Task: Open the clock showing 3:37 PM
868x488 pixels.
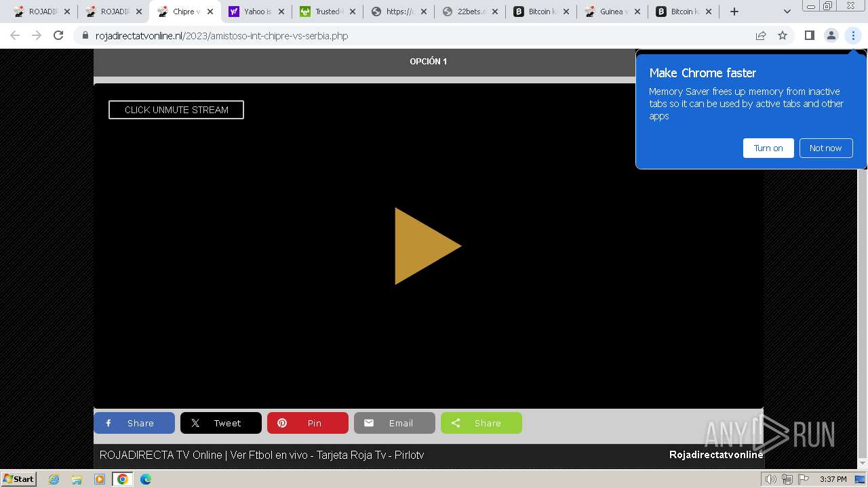Action: coord(833,479)
